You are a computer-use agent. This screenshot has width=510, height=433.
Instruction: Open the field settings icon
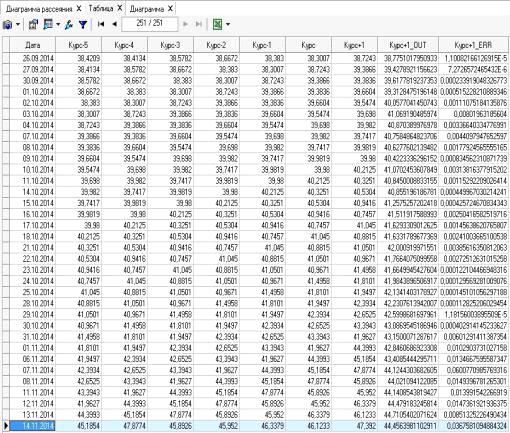click(x=33, y=24)
